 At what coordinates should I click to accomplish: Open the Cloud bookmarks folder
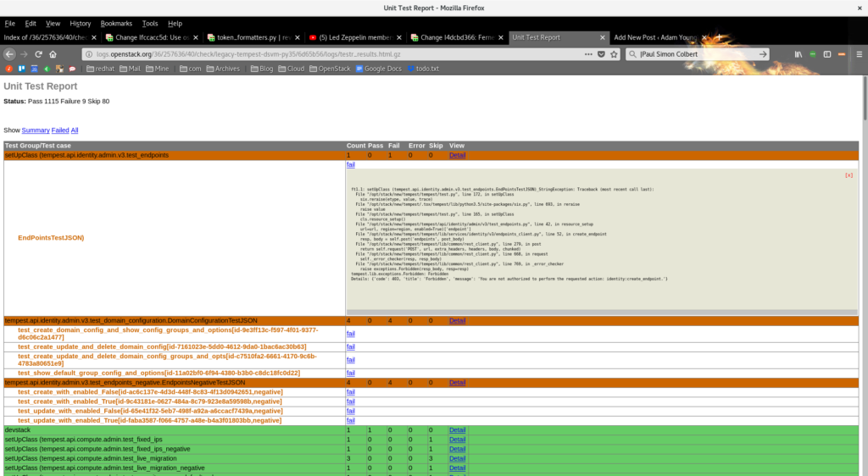[292, 69]
